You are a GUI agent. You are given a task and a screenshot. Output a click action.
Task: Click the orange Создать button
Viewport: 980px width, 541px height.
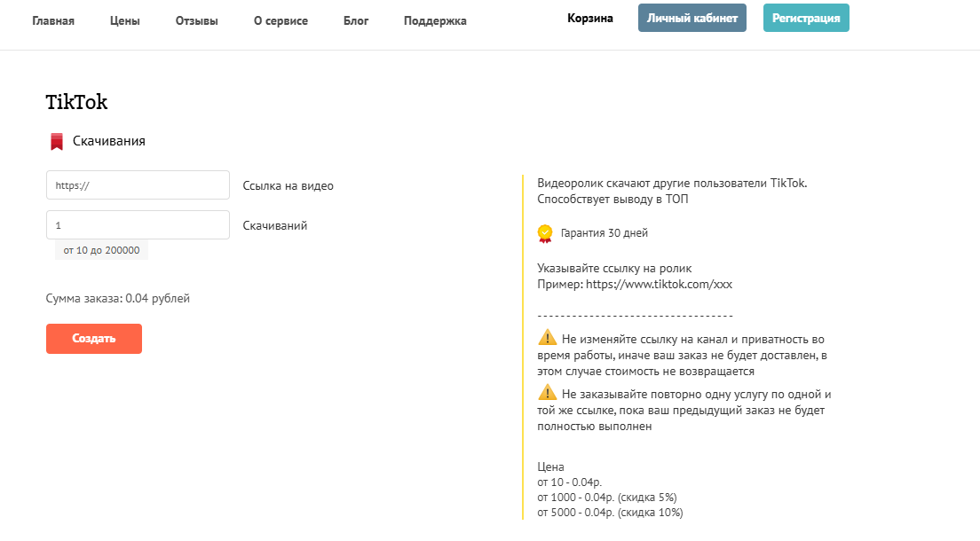(94, 339)
